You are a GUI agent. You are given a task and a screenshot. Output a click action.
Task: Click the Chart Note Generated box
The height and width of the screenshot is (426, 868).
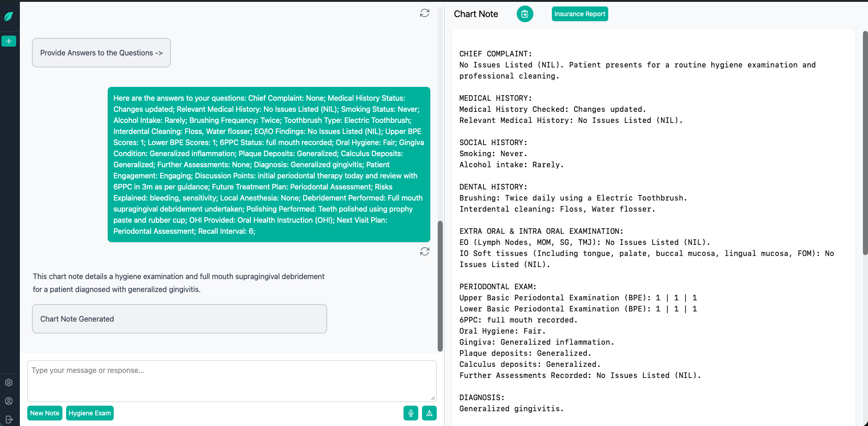tap(179, 319)
